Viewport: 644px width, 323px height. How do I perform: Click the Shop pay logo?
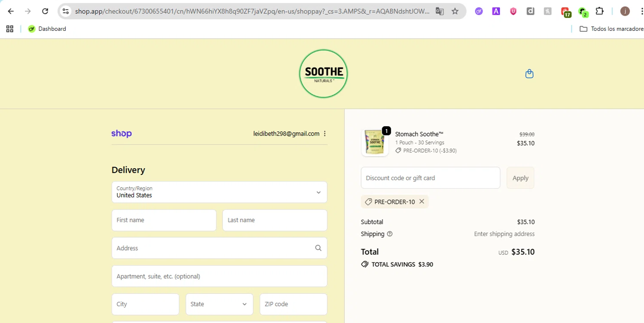click(122, 133)
